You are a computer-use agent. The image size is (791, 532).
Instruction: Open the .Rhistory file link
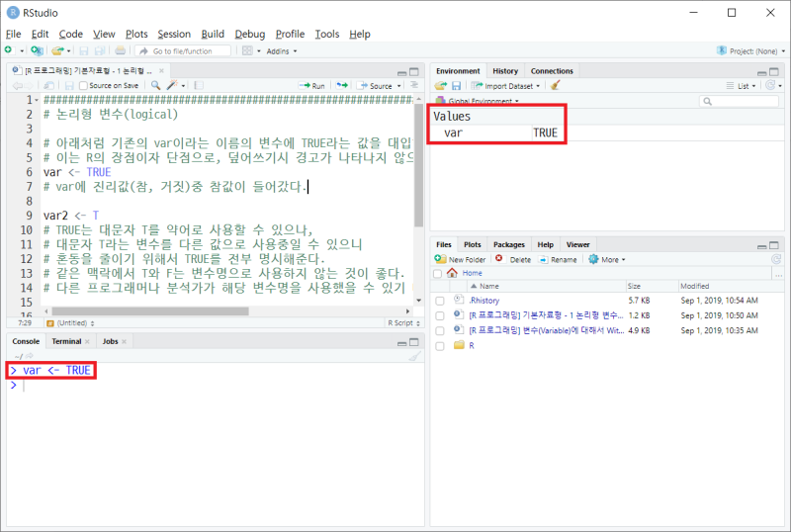[483, 301]
